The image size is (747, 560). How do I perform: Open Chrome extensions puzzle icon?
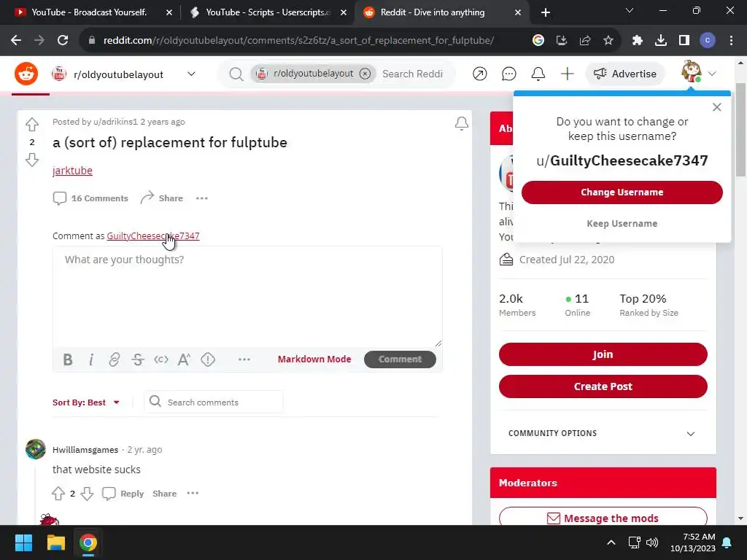tap(637, 41)
